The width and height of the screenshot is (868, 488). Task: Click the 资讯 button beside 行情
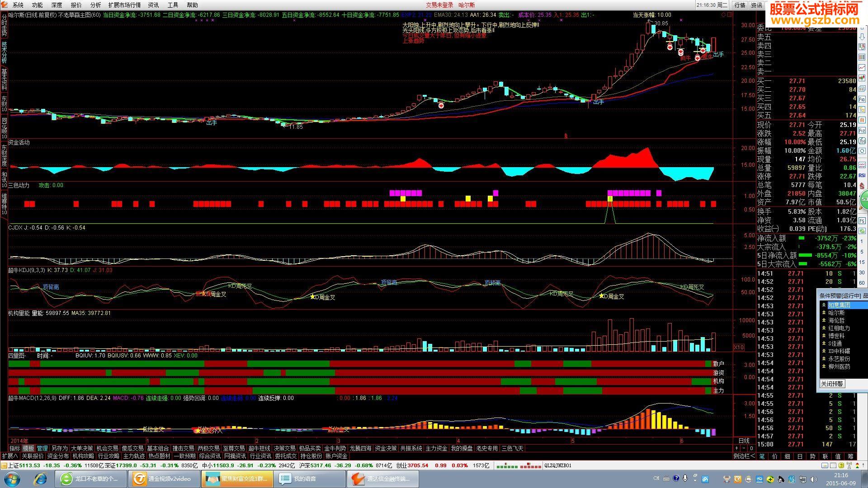tap(756, 5)
